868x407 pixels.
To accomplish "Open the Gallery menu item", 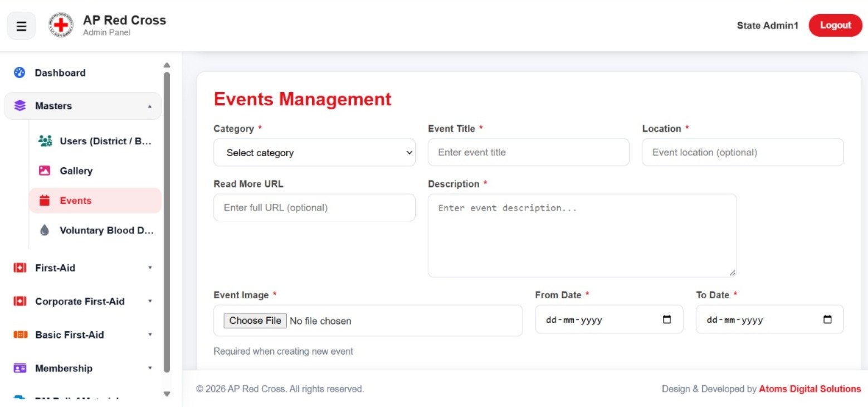I will tap(95, 171).
